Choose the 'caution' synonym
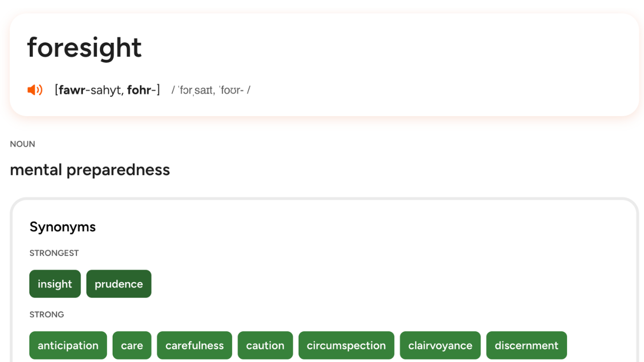The width and height of the screenshot is (644, 362). pyautogui.click(x=265, y=345)
